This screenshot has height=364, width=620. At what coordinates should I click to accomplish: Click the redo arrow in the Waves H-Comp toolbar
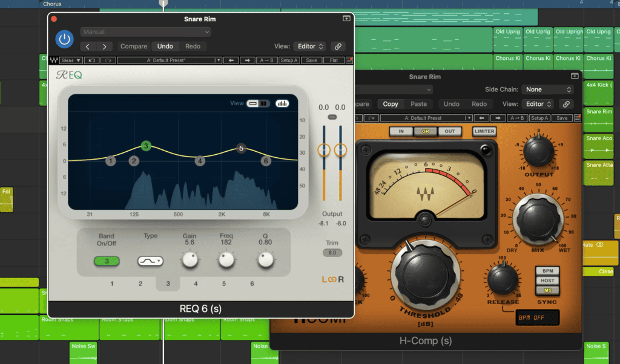click(x=371, y=119)
